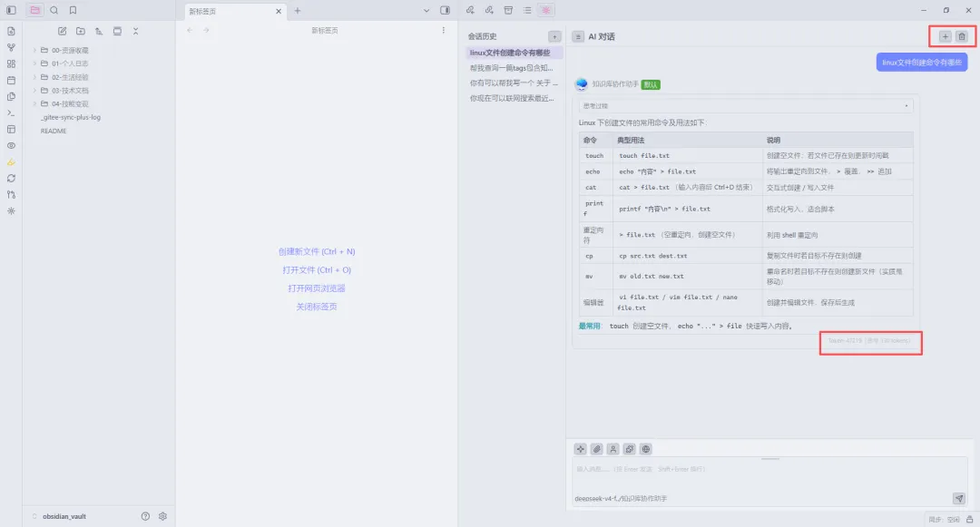Create a new note in file explorer
Screen dimensions: 980x527
point(63,31)
